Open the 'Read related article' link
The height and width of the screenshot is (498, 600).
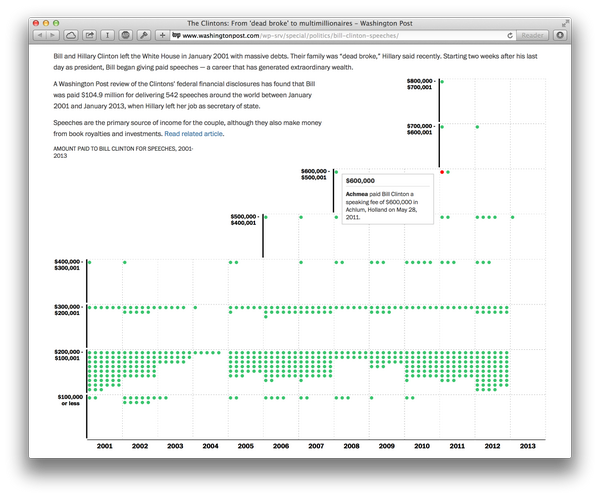tap(194, 134)
